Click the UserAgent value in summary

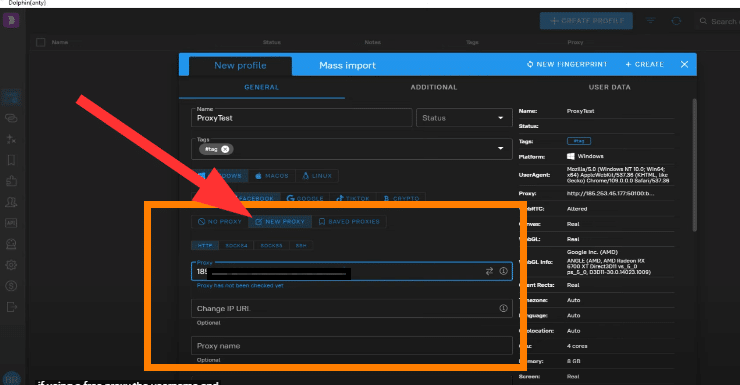[618, 175]
